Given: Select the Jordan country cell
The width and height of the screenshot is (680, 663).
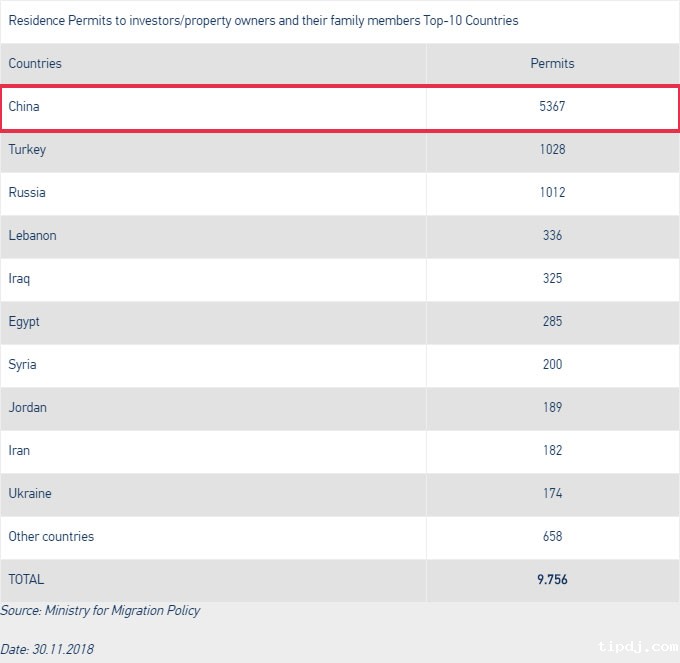Looking at the screenshot, I should click(x=27, y=407).
